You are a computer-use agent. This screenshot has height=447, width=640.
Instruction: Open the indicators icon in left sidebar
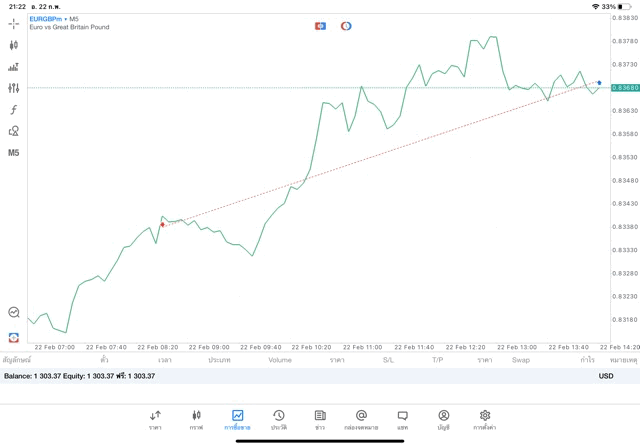click(13, 67)
